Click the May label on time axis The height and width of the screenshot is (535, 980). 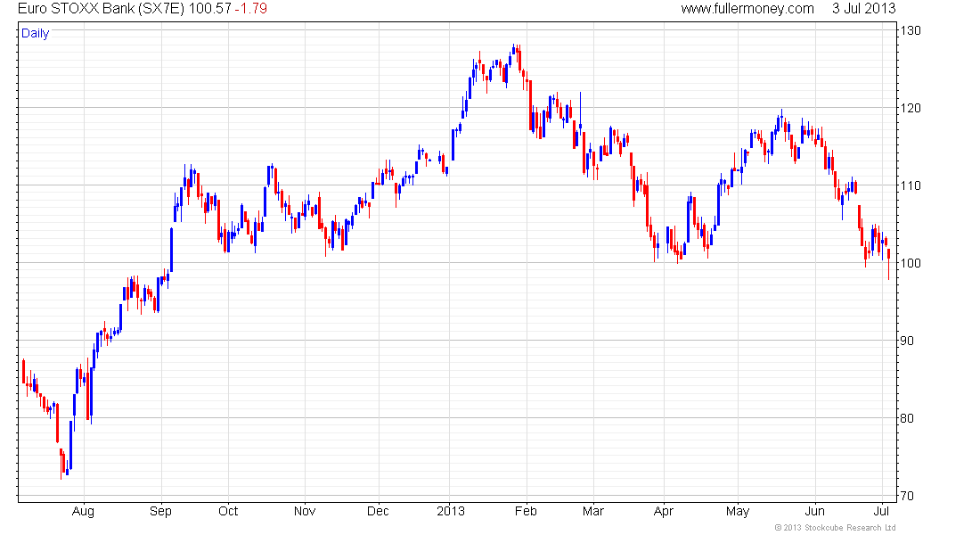(x=738, y=512)
